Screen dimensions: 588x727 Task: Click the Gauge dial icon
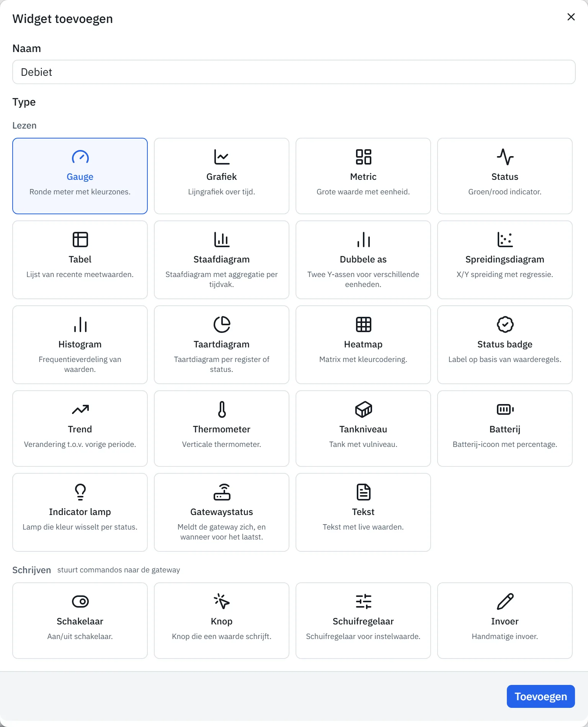pos(80,157)
